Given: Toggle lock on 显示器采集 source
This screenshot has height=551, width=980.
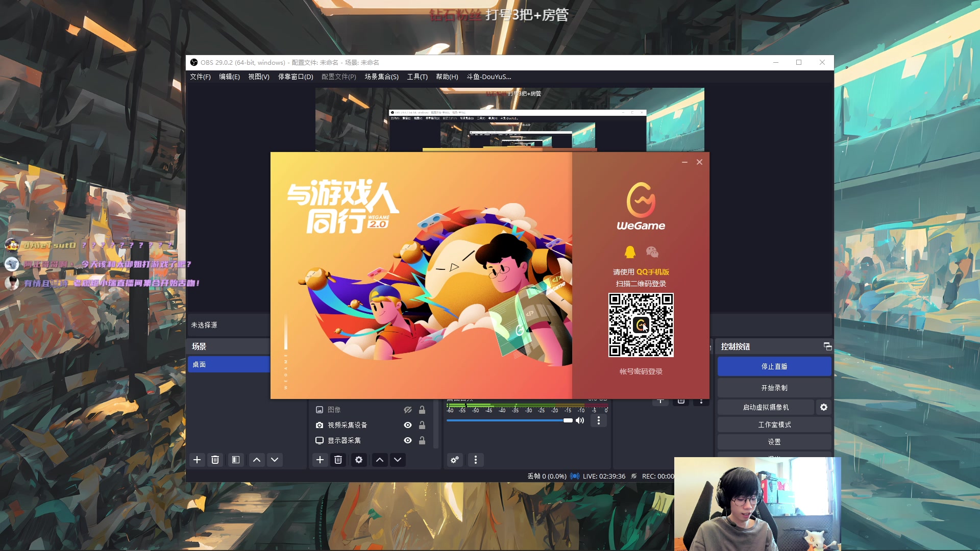Looking at the screenshot, I should (x=422, y=440).
